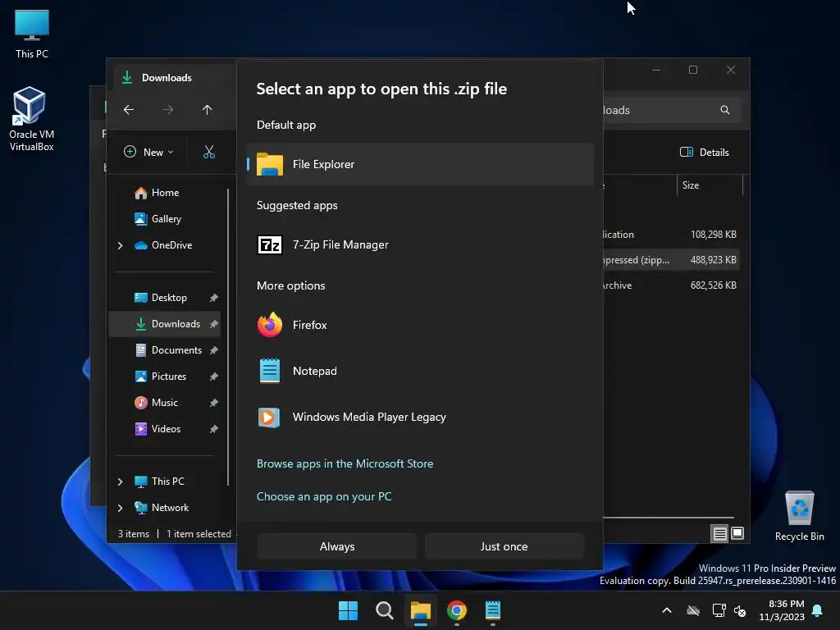Viewport: 840px width, 630px height.
Task: Open the notifications bell
Action: click(x=818, y=610)
